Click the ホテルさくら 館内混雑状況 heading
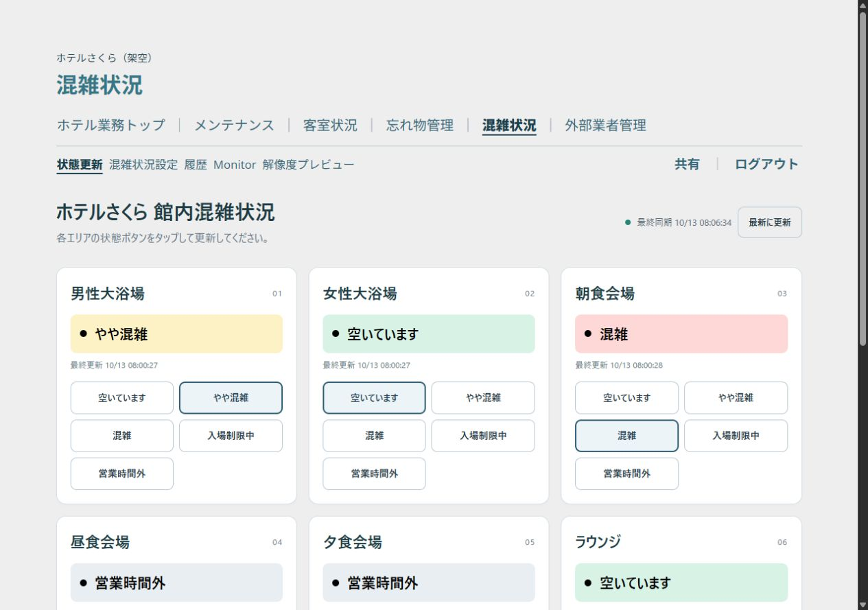The image size is (868, 610). click(x=165, y=213)
